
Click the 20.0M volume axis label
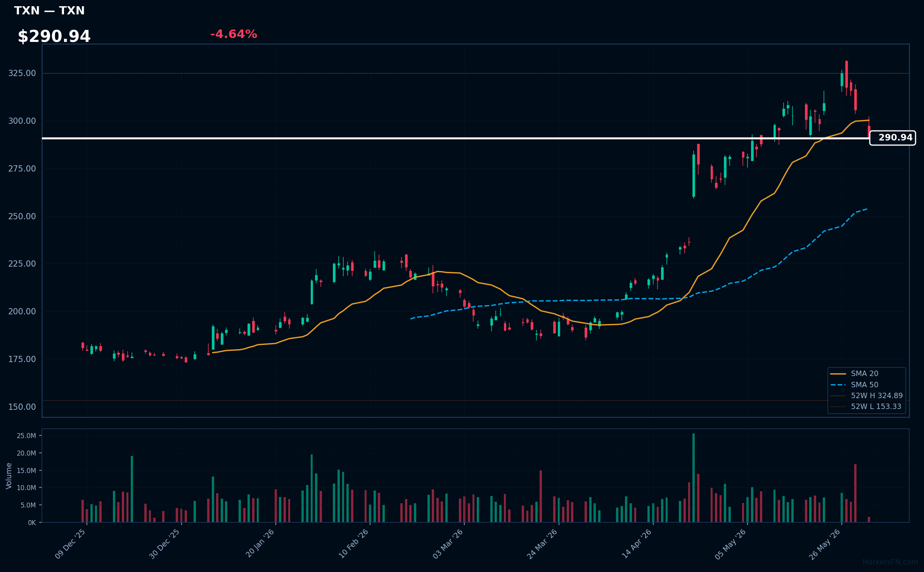tap(26, 453)
